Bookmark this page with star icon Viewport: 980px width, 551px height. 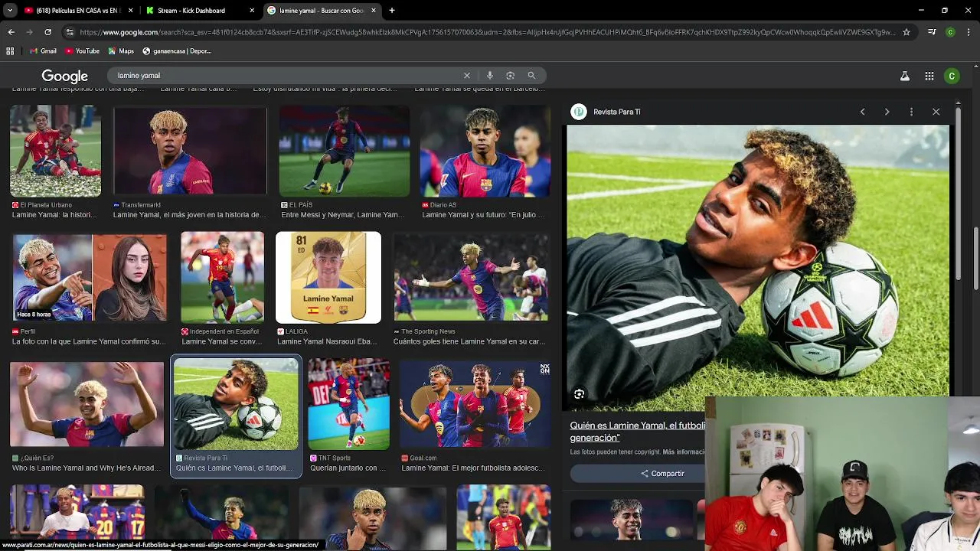[x=906, y=32]
